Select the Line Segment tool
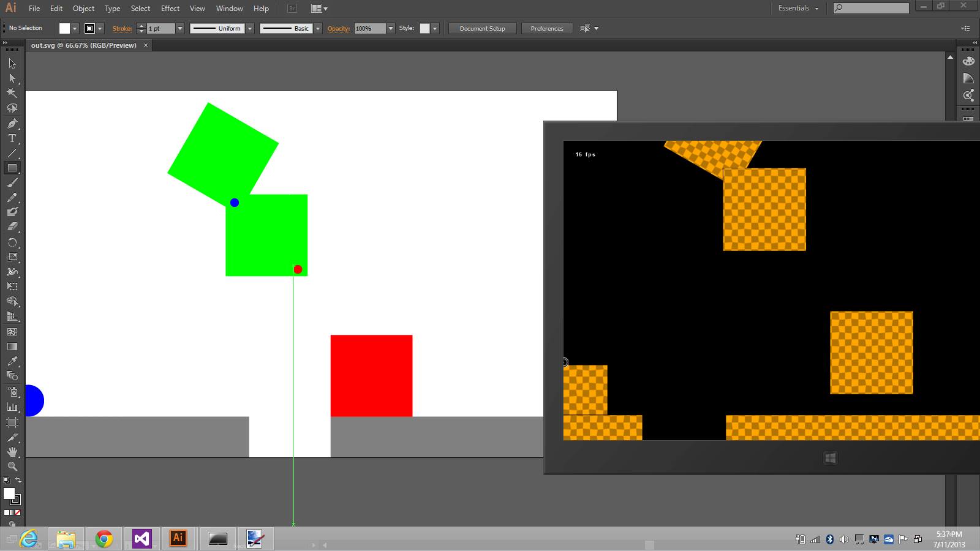 tap(12, 153)
